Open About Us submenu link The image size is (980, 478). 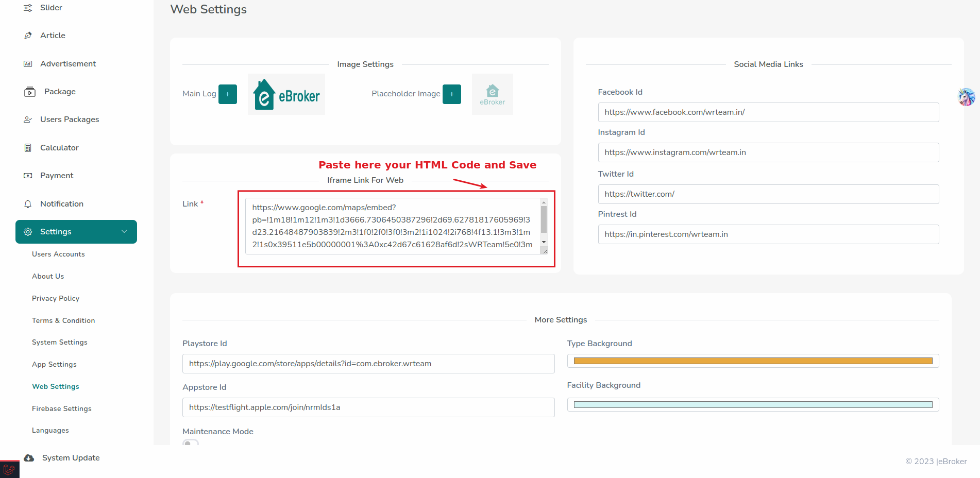click(x=48, y=277)
